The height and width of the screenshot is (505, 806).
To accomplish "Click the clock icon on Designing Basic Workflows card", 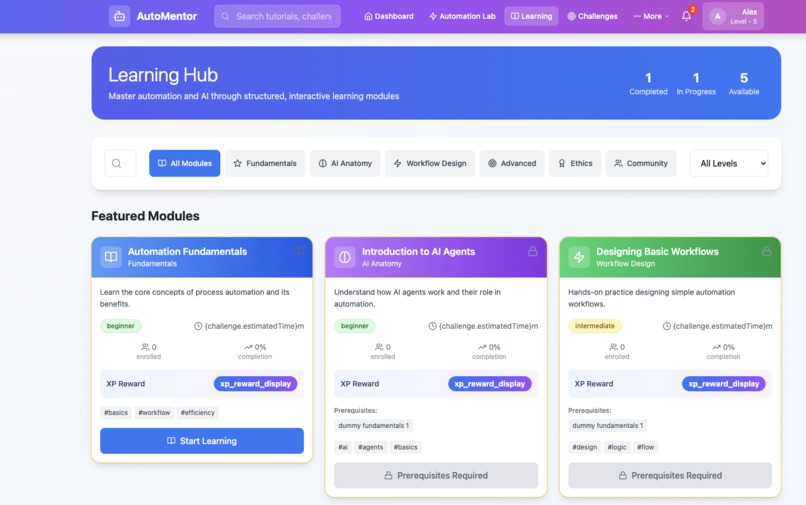I will (667, 326).
